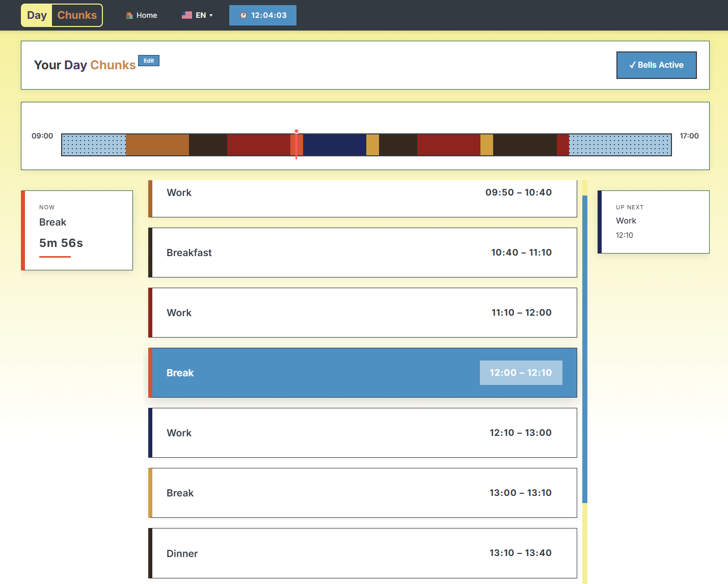Click the clock icon in the time badge
The height and width of the screenshot is (584, 728).
click(x=244, y=15)
